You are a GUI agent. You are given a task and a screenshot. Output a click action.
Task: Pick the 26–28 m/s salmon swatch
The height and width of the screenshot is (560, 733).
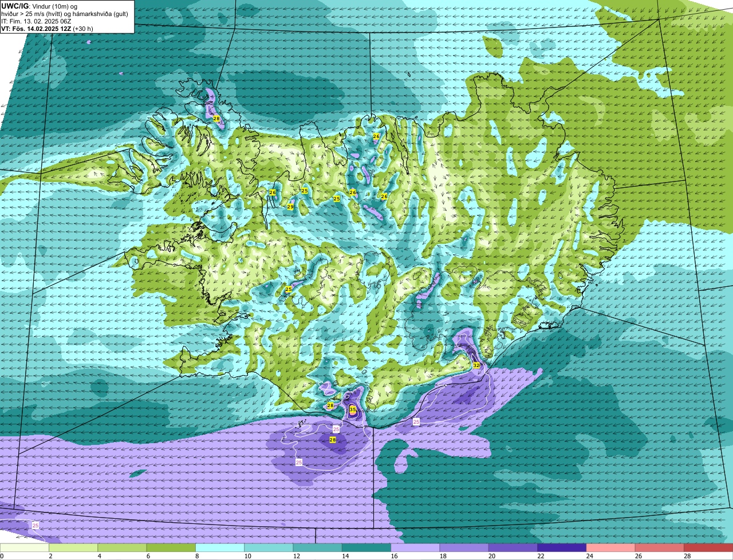[660, 548]
